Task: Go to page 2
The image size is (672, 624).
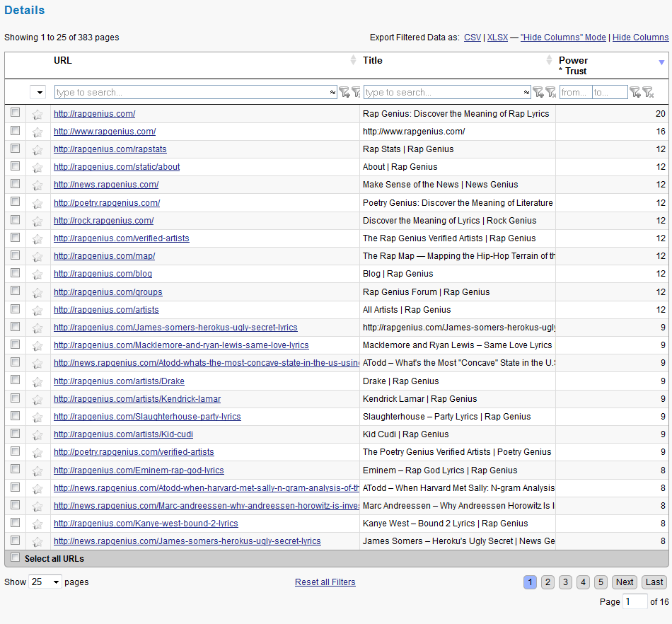Action: coord(548,582)
